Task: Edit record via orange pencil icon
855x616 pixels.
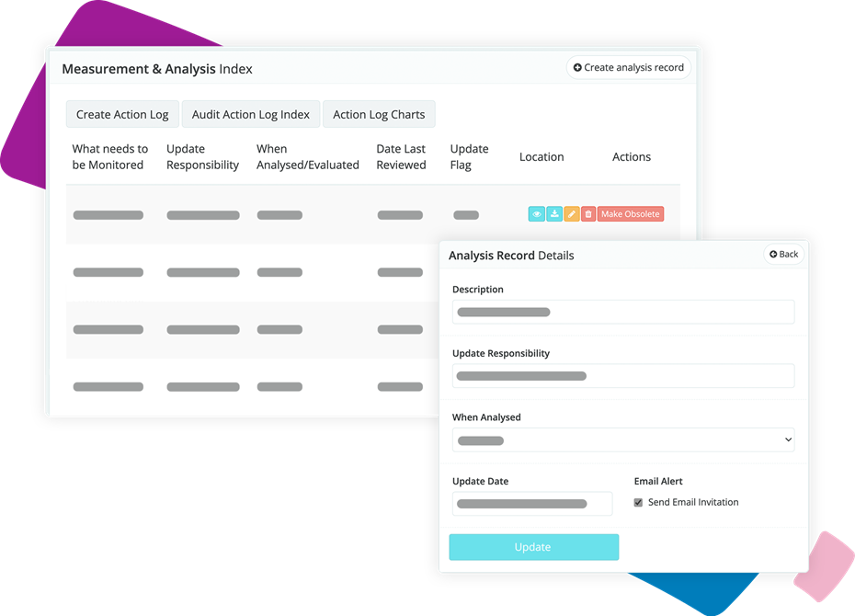Action: 572,214
